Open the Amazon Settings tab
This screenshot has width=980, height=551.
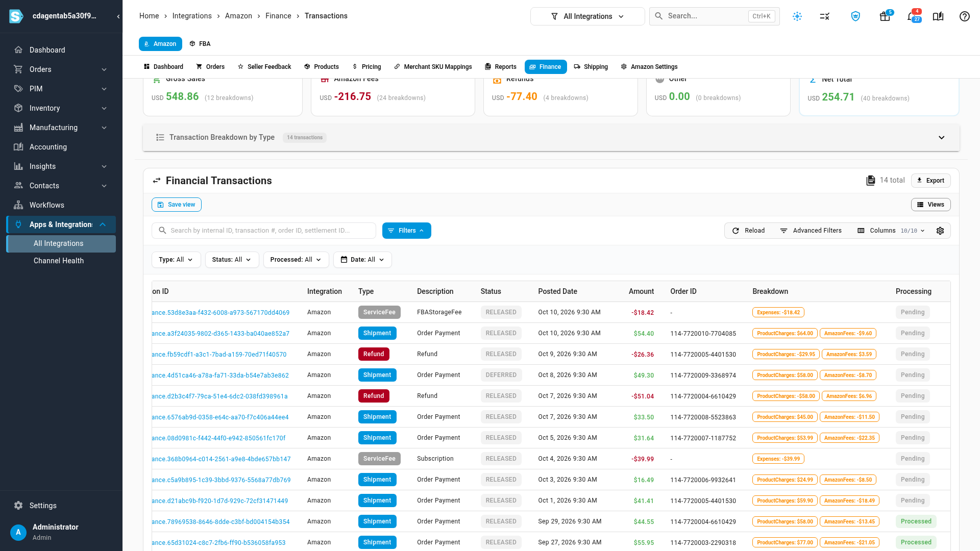point(649,67)
